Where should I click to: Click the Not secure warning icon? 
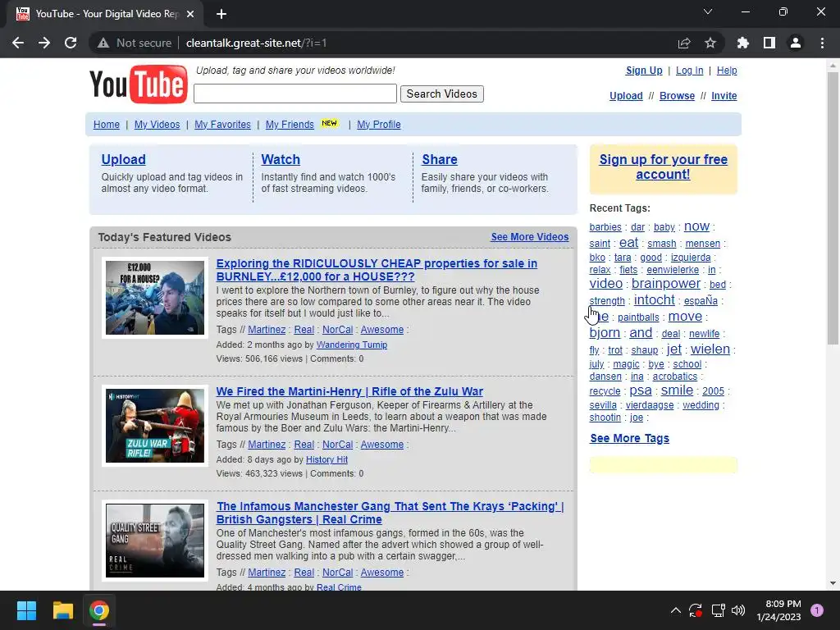point(103,43)
